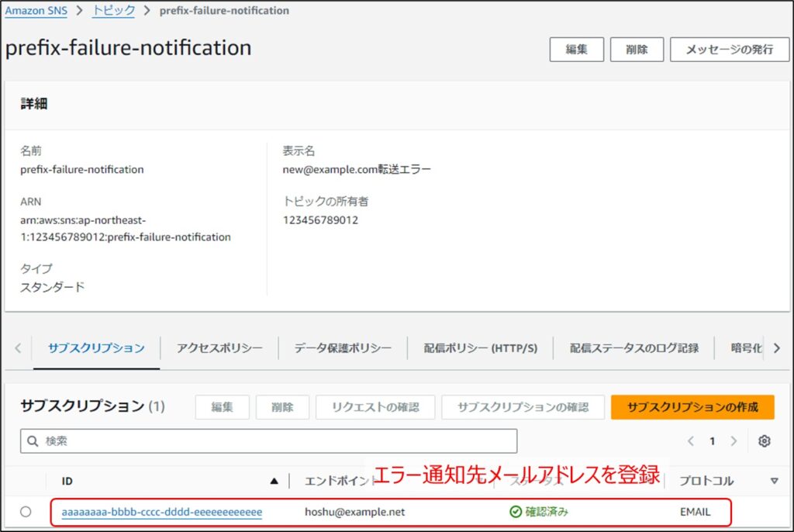The image size is (794, 532).
Task: Switch to the データ保護ポリシー tab
Action: coord(343,348)
